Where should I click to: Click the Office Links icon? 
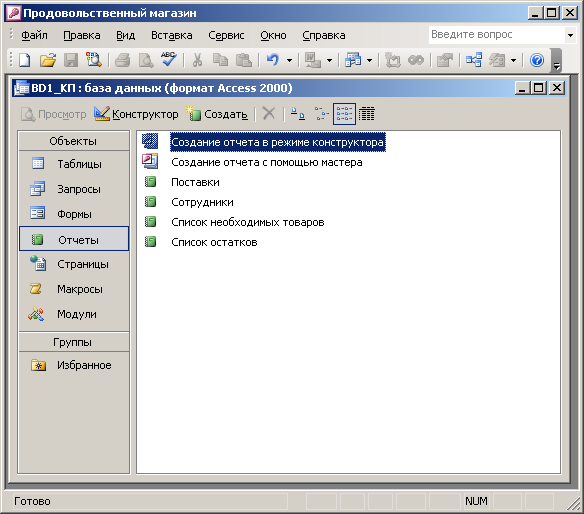(312, 60)
